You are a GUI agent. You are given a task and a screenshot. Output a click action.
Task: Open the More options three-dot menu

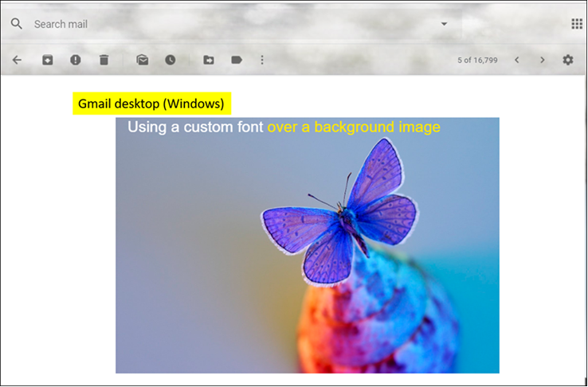pos(262,60)
